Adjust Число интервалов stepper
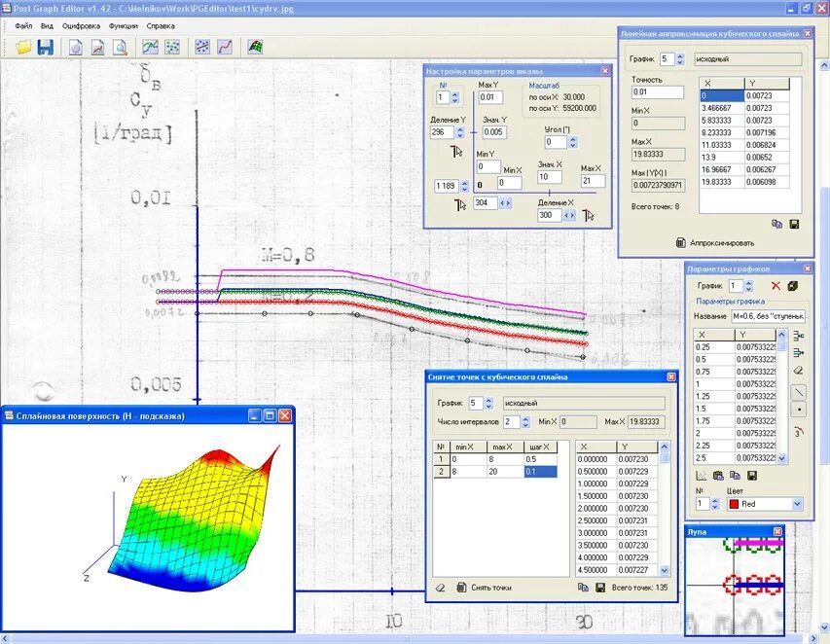 pos(525,422)
